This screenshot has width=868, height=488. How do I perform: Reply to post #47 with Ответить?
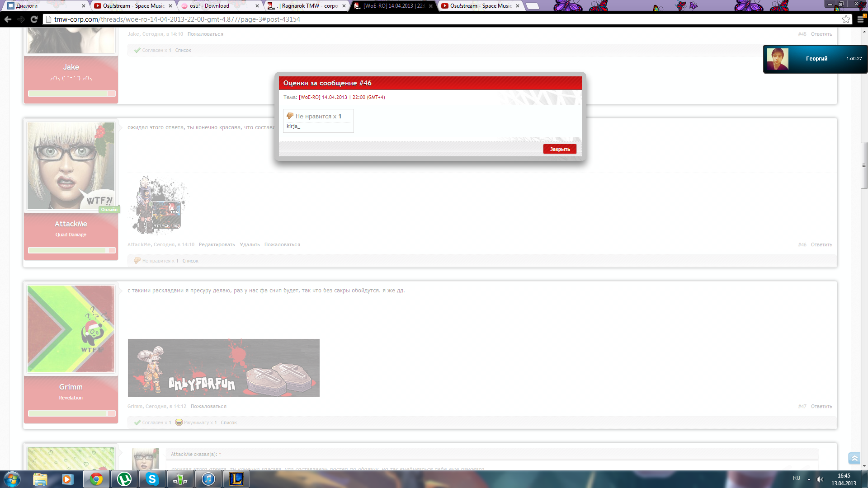coord(821,406)
